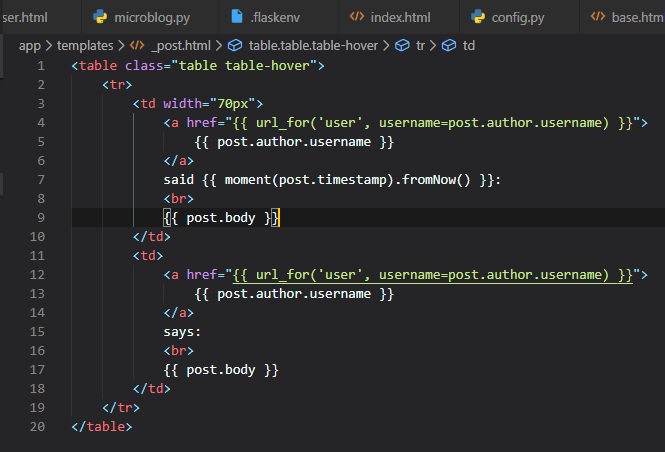Click the underlined url_for href on line 12

pyautogui.click(x=432, y=274)
